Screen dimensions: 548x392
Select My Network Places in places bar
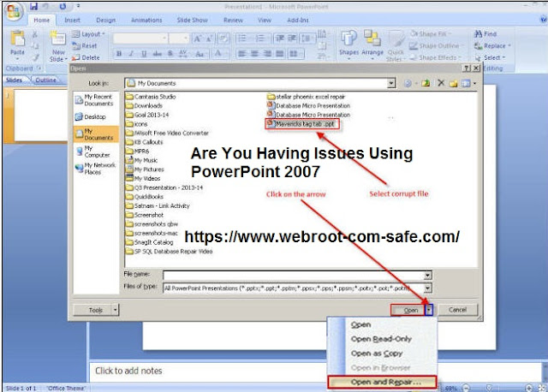[x=95, y=169]
